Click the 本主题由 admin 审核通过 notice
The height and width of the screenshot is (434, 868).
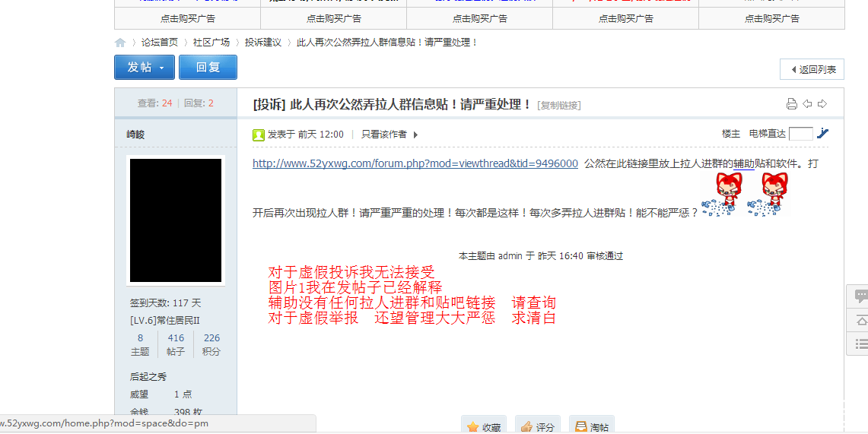541,256
